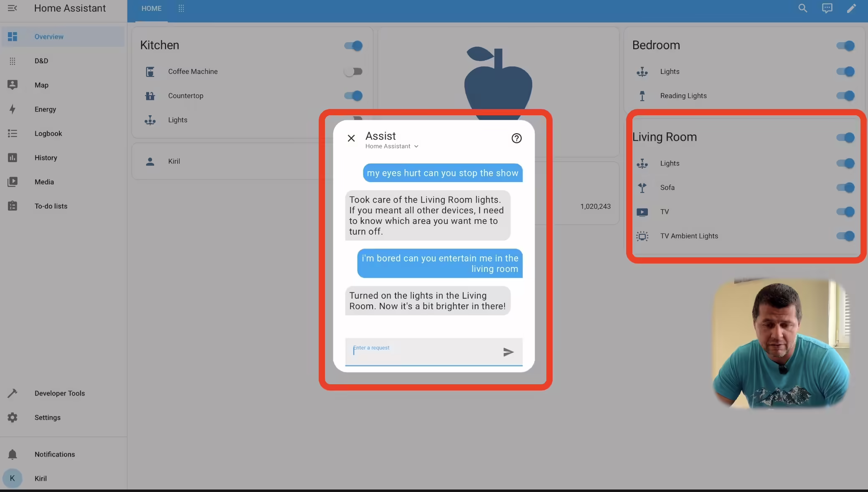This screenshot has width=868, height=492.
Task: Click the Bedroom card title
Action: tap(656, 45)
